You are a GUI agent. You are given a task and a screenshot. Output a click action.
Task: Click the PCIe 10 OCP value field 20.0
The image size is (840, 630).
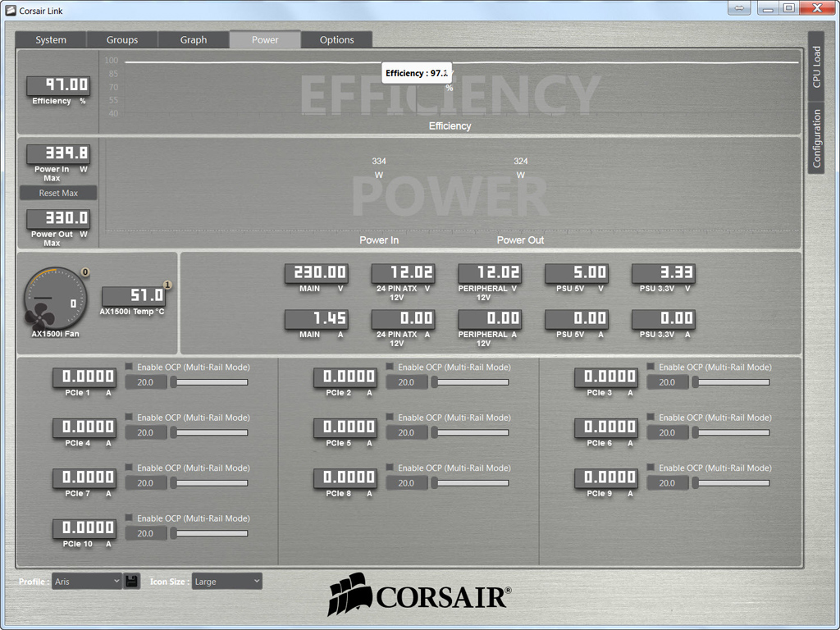coord(146,533)
